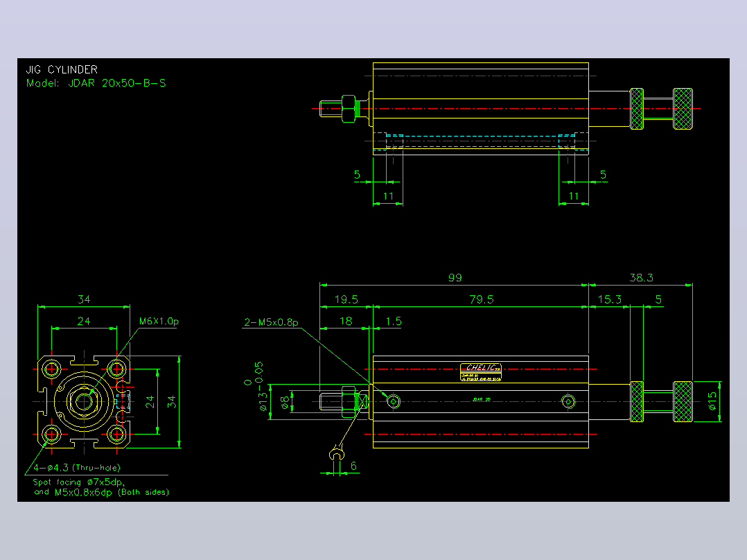
Task: Select the "38.3" dimension value
Action: (641, 277)
